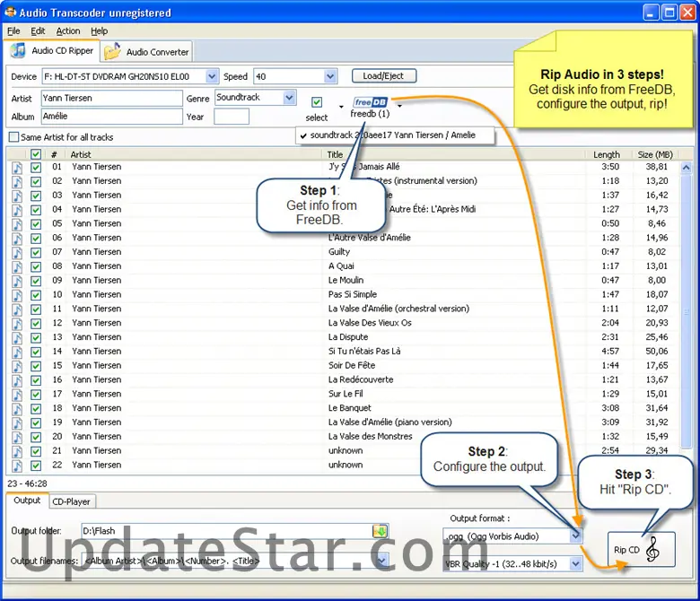Open the VBR Quality dropdown
This screenshot has height=601, width=700.
coord(576,564)
